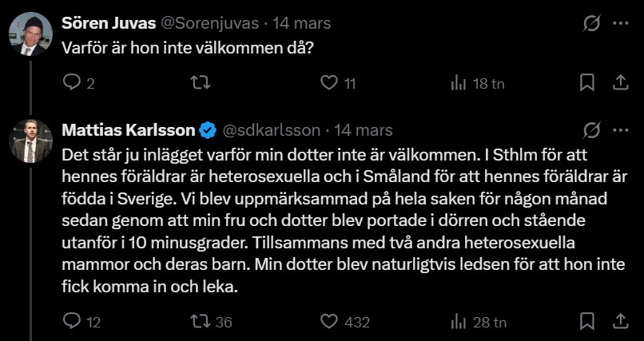Open the @sdkarlsson handle link
Screen dimensions: 644x341
270,130
